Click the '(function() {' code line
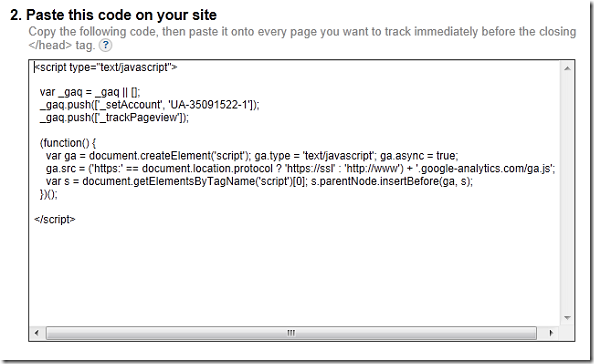 [68, 143]
